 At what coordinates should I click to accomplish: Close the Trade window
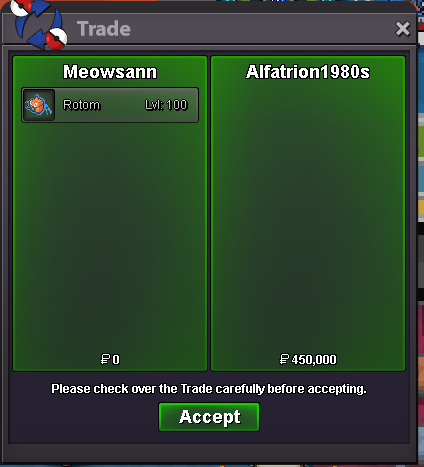click(x=402, y=29)
